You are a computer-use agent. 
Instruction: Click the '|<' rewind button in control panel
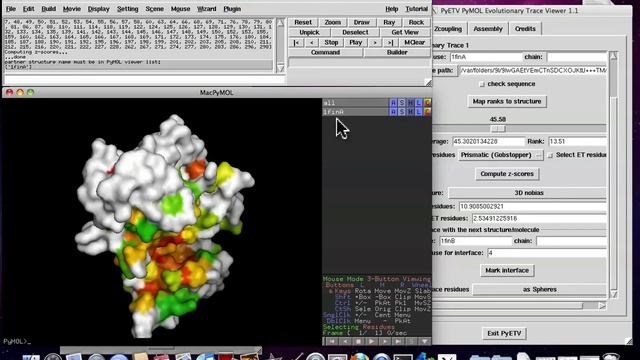[296, 42]
